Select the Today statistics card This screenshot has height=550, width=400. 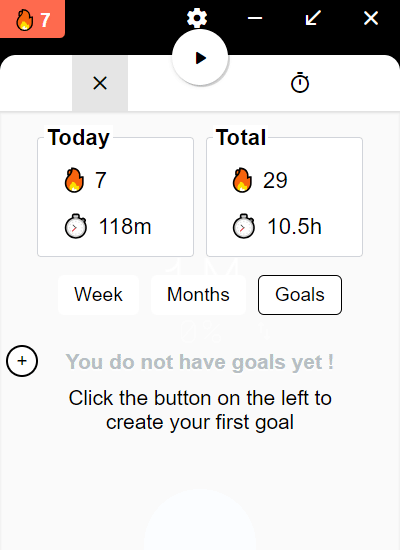[x=115, y=192]
